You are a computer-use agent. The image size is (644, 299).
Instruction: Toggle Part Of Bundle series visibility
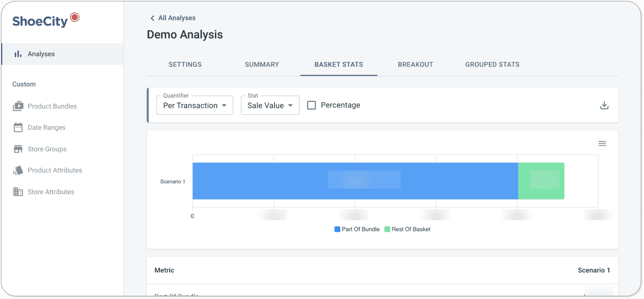tap(357, 229)
